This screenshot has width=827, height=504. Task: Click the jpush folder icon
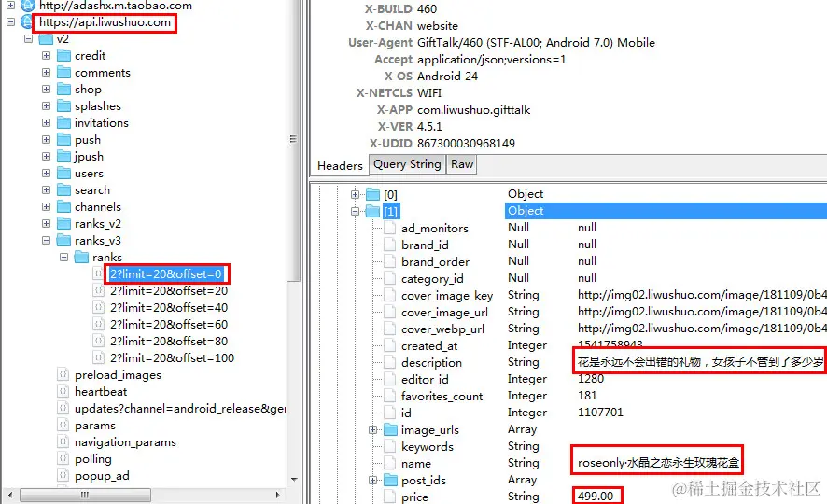point(63,157)
